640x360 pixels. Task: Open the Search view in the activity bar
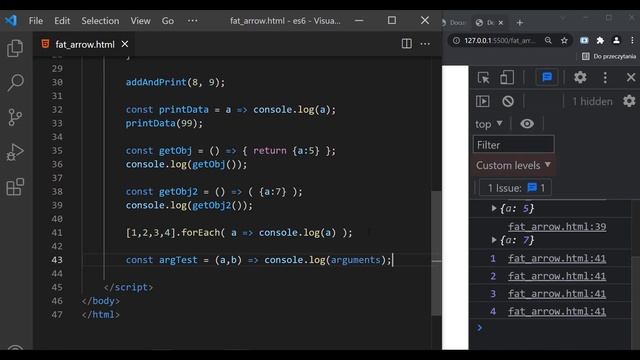coord(16,82)
